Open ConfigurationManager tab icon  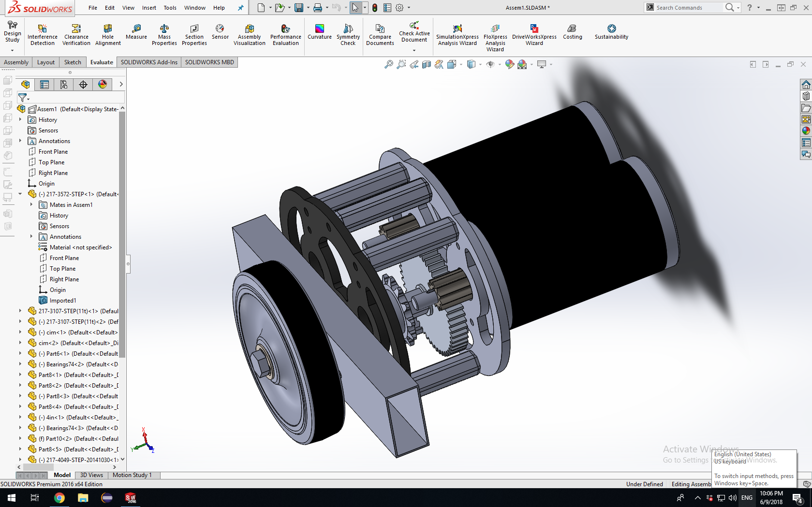[64, 85]
